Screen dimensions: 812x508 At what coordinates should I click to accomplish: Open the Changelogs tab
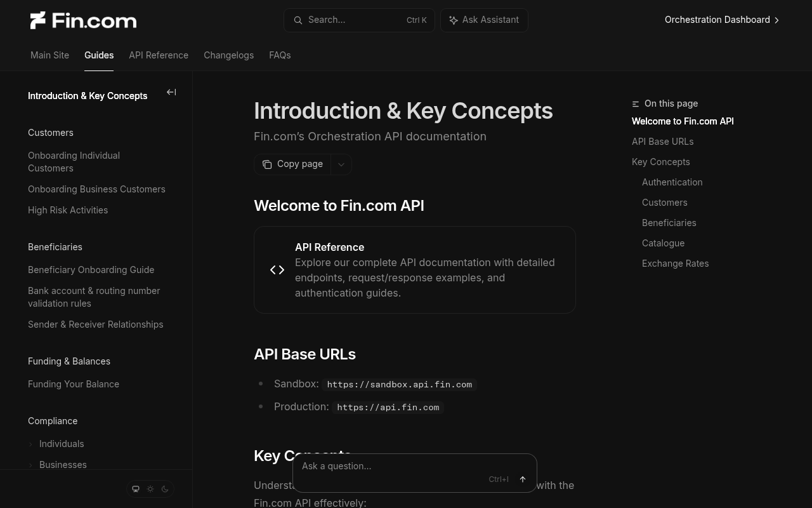click(x=228, y=55)
